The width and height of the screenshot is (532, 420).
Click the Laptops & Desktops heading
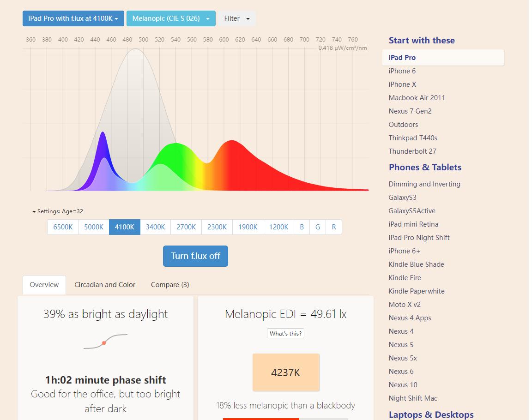(x=431, y=414)
